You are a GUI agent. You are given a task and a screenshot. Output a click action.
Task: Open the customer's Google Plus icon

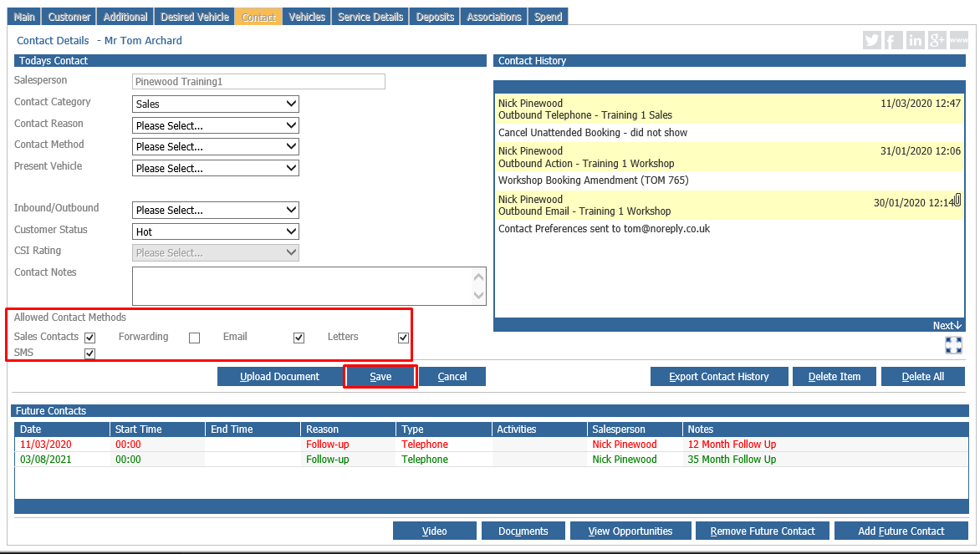pos(937,40)
